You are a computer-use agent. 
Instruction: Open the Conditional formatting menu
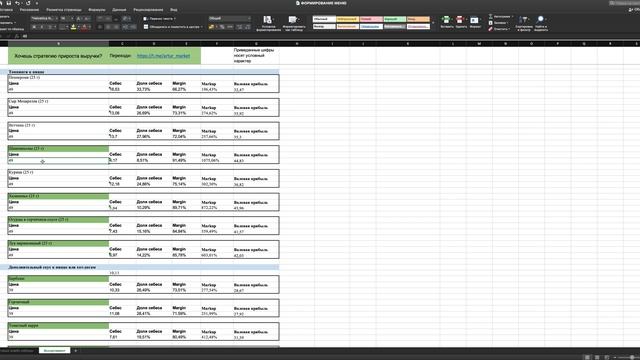268,23
